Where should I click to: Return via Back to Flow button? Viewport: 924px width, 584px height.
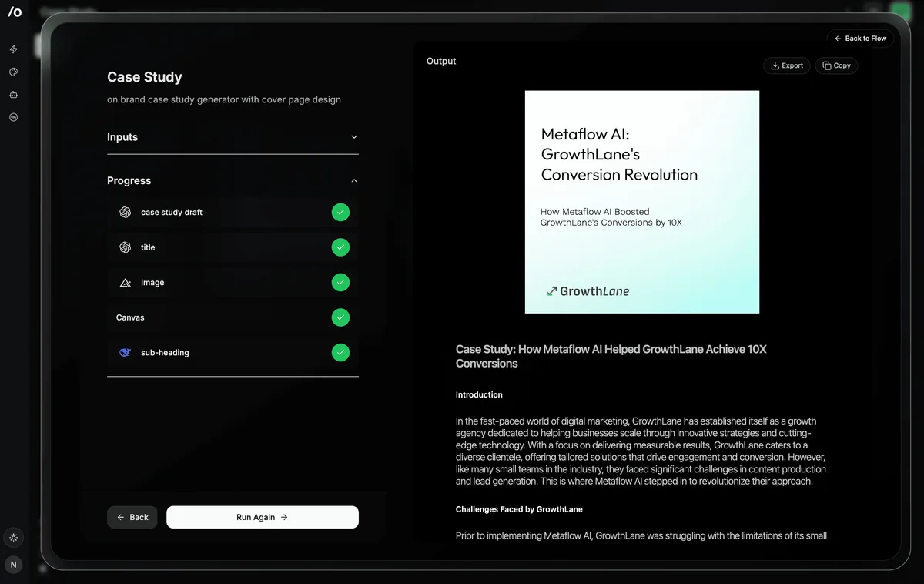coord(860,39)
